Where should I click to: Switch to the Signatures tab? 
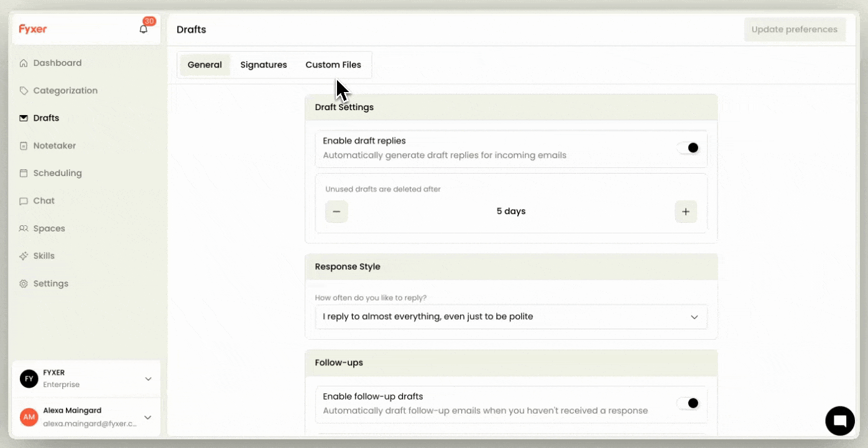point(264,65)
